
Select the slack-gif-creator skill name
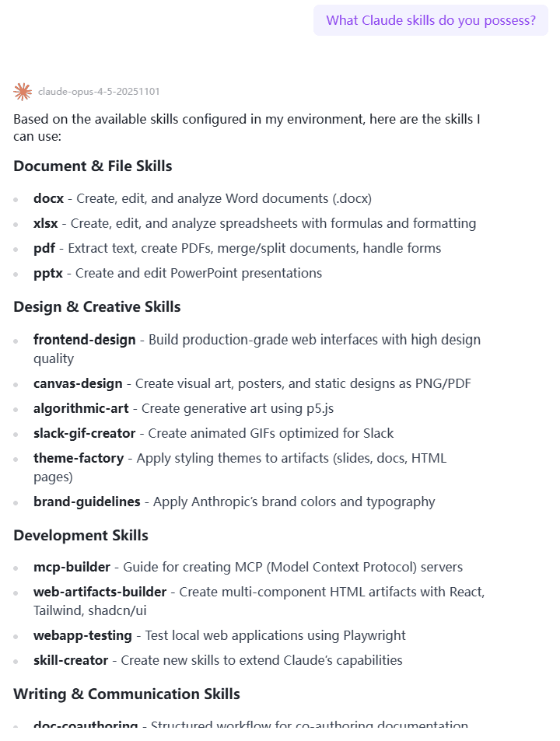coord(84,433)
